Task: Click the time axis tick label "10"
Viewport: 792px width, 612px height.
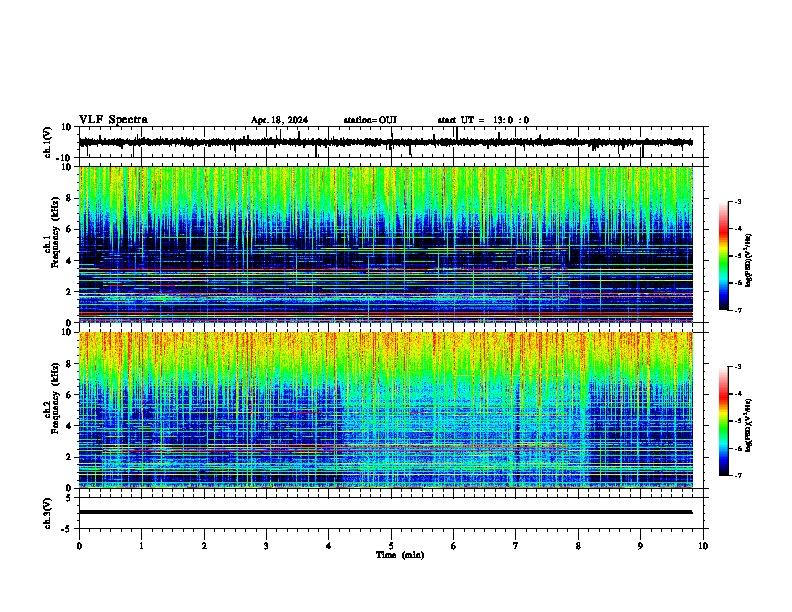Action: (x=703, y=546)
